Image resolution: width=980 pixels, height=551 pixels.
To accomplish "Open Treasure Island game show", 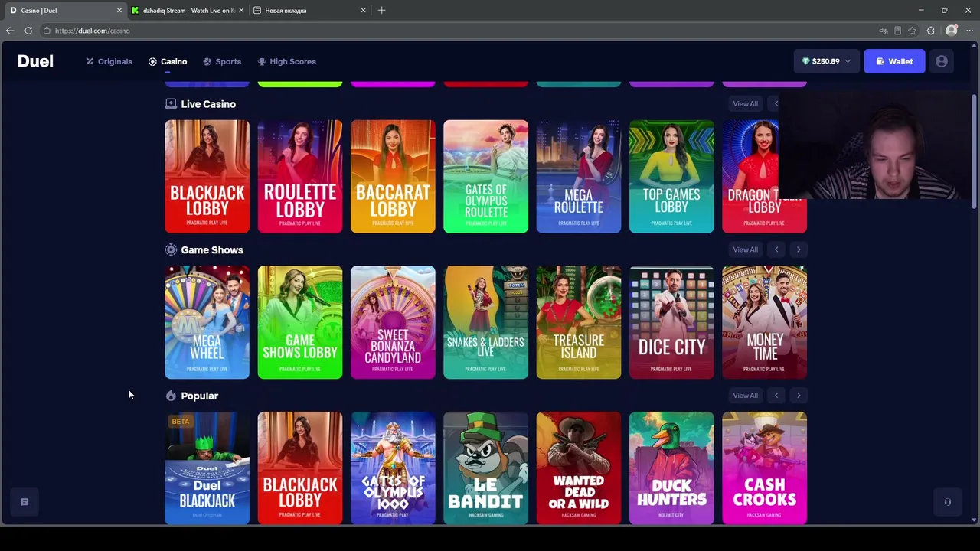I will pyautogui.click(x=579, y=322).
